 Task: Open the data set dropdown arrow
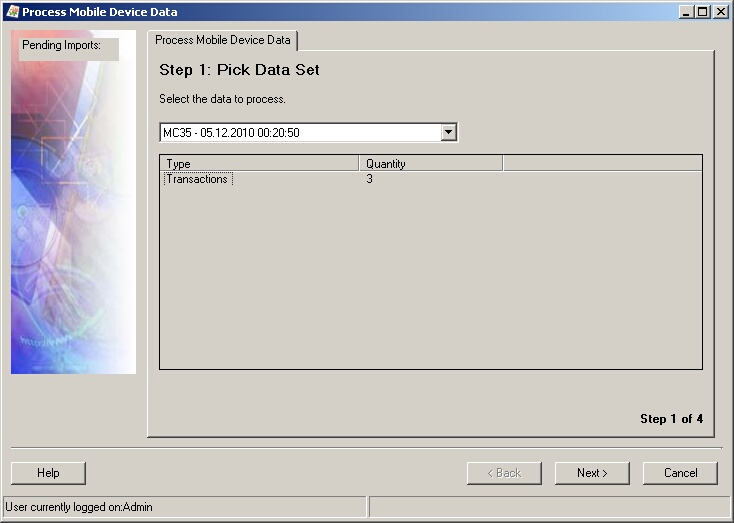coord(448,133)
